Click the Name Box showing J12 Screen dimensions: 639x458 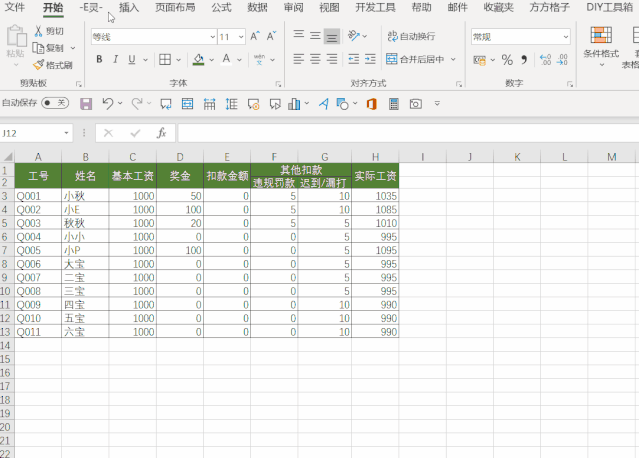[x=31, y=133]
